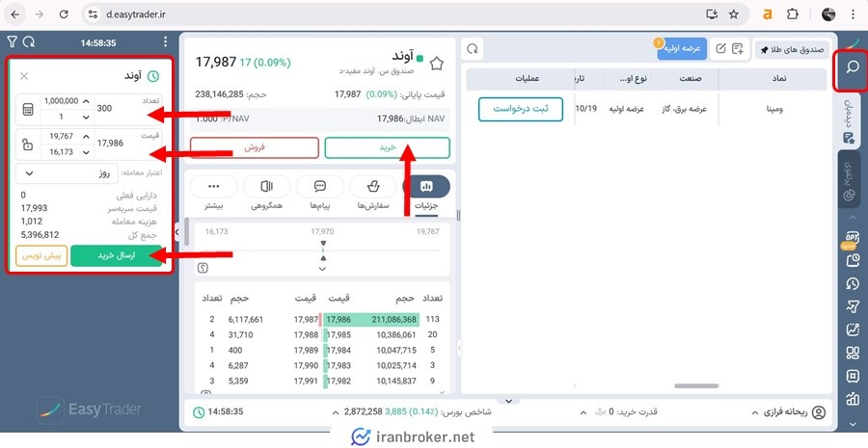This screenshot has width=868, height=448.
Task: Close the آوند order form
Action: point(24,76)
